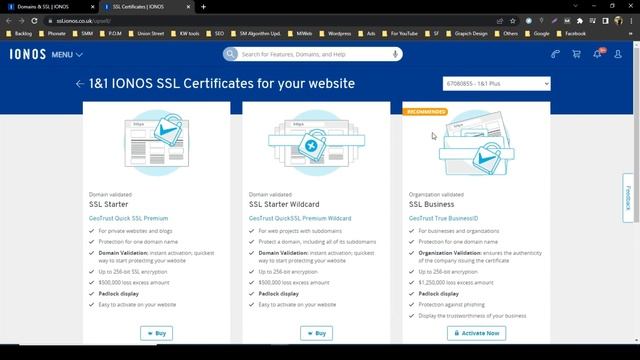Open the KW tools bookmark folder
Screen dimensions: 640x360
point(185,34)
